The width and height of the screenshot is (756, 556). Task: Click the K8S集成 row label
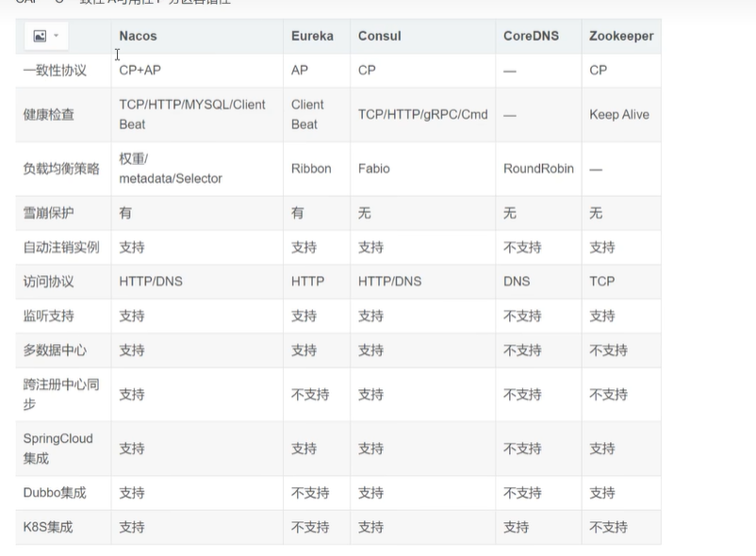tap(48, 527)
